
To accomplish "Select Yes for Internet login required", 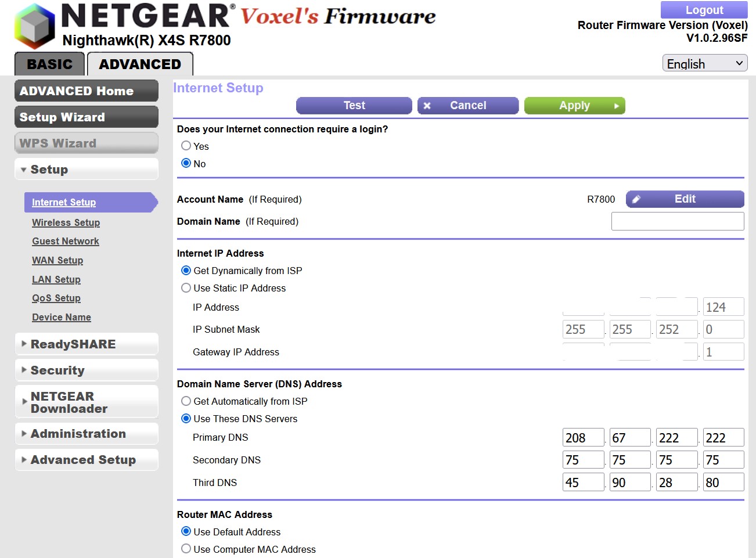I will point(186,146).
